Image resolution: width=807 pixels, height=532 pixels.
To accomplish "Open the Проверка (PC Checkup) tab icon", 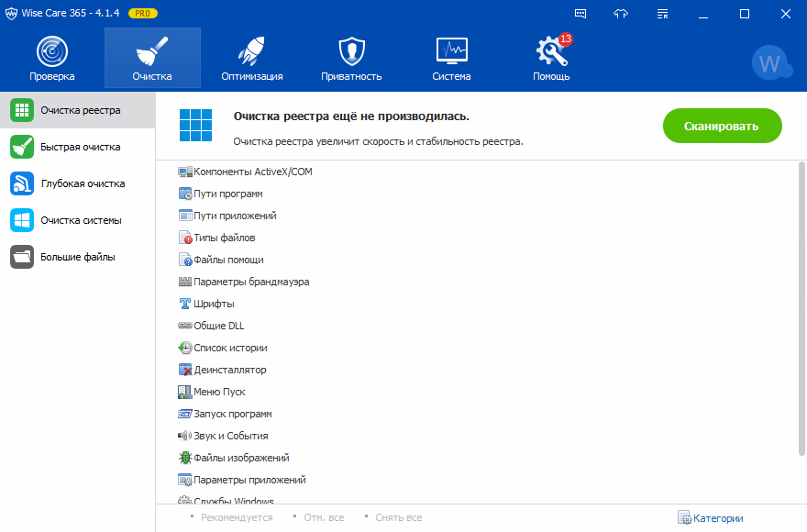I will [51, 51].
